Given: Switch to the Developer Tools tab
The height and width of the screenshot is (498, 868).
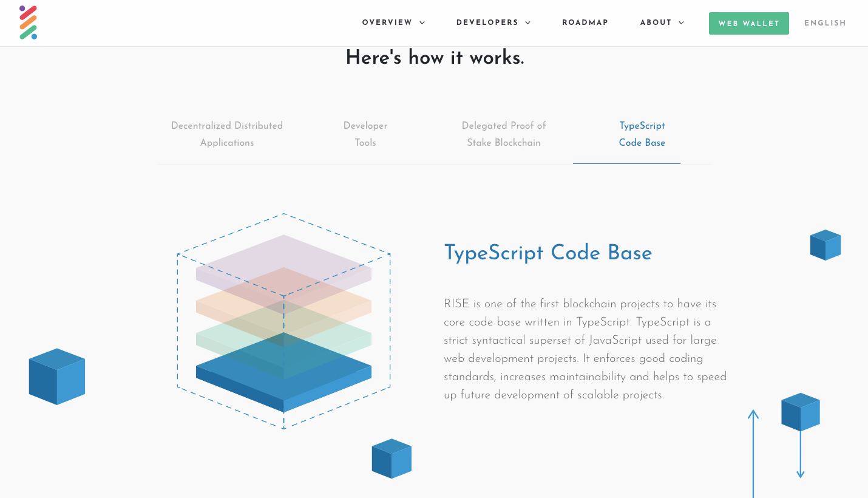Looking at the screenshot, I should 365,134.
